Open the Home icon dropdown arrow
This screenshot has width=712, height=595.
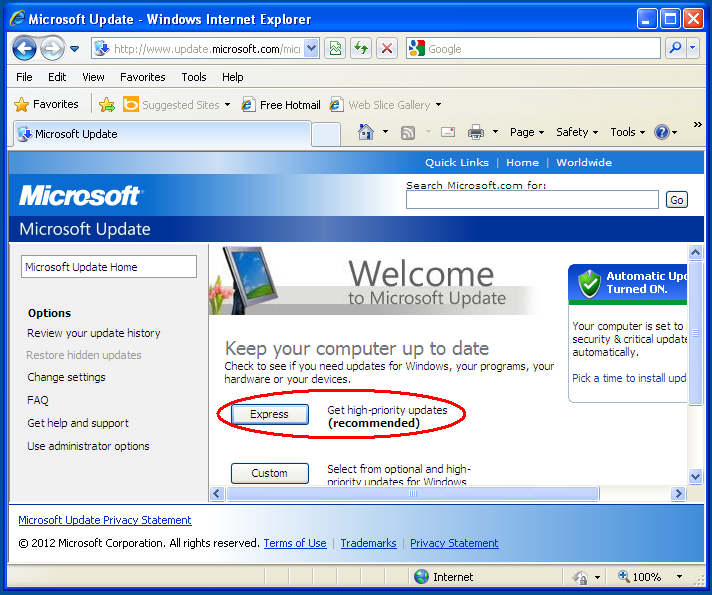point(386,132)
